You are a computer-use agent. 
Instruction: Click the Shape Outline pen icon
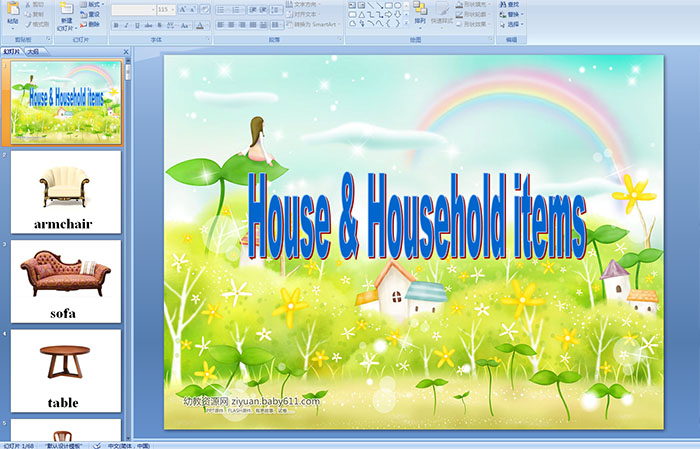[459, 14]
